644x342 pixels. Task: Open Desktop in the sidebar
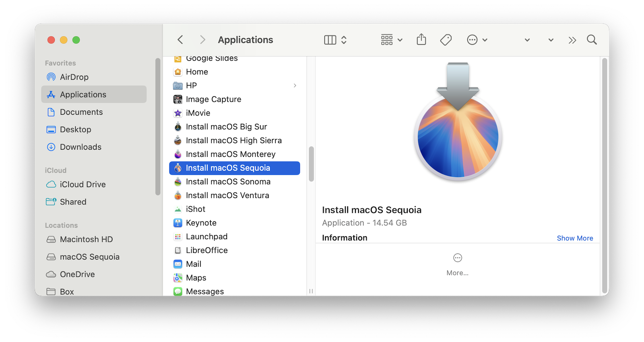click(94, 129)
